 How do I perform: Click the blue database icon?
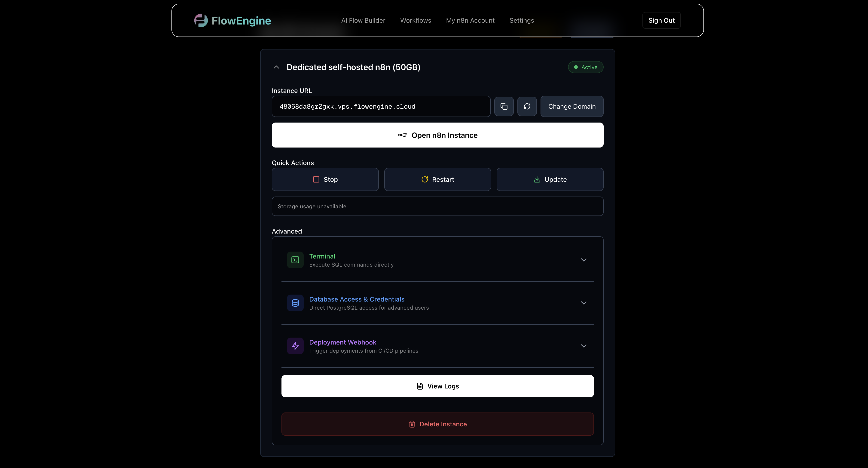pyautogui.click(x=295, y=303)
